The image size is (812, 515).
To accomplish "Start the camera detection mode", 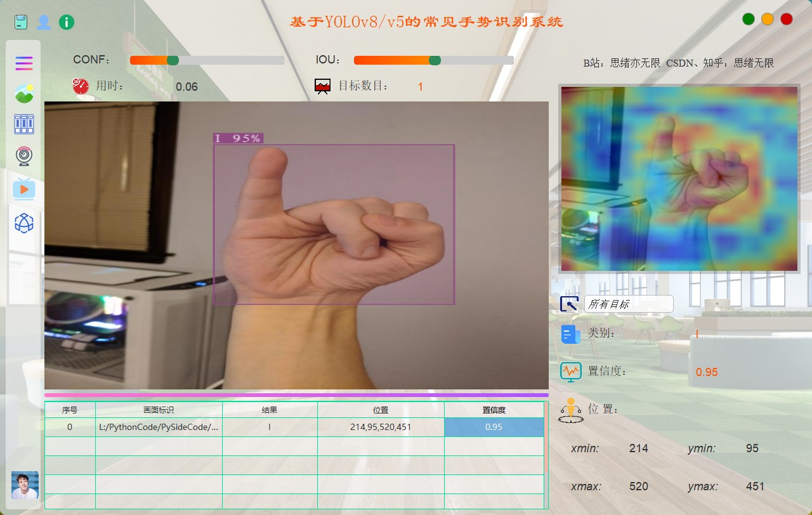I will (x=24, y=155).
